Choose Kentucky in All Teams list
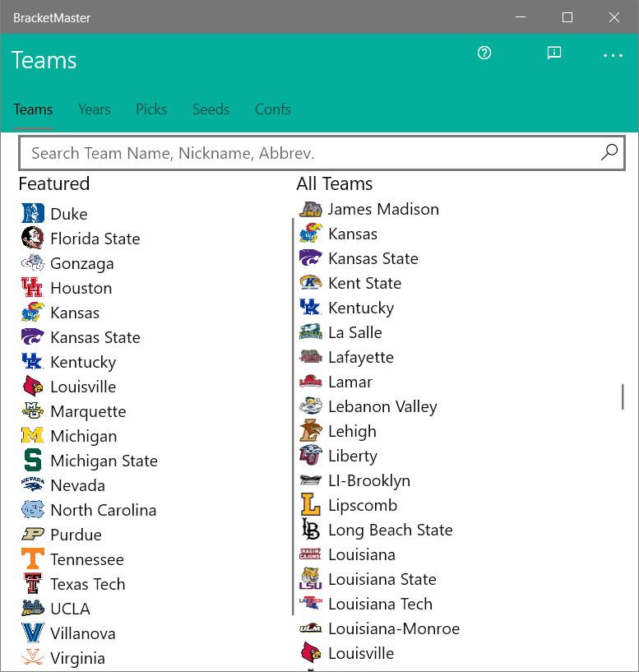 pyautogui.click(x=361, y=308)
